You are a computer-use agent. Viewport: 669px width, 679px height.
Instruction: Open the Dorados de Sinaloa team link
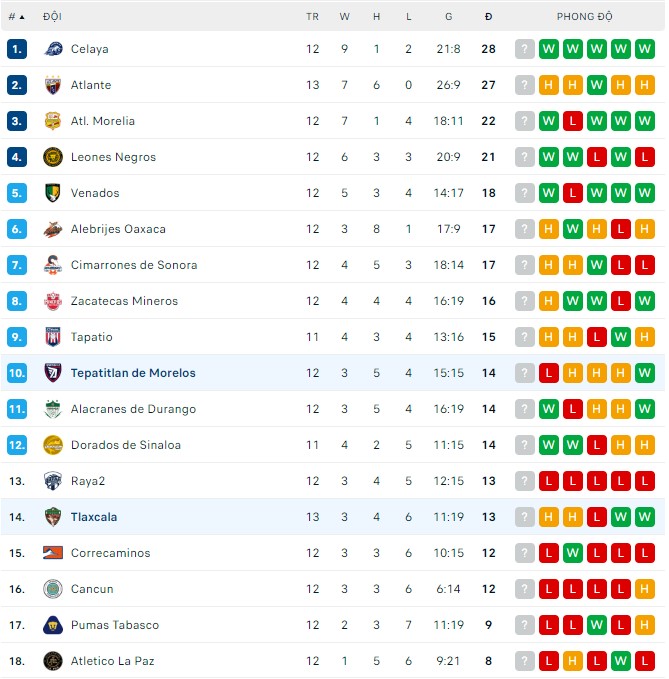pyautogui.click(x=126, y=445)
